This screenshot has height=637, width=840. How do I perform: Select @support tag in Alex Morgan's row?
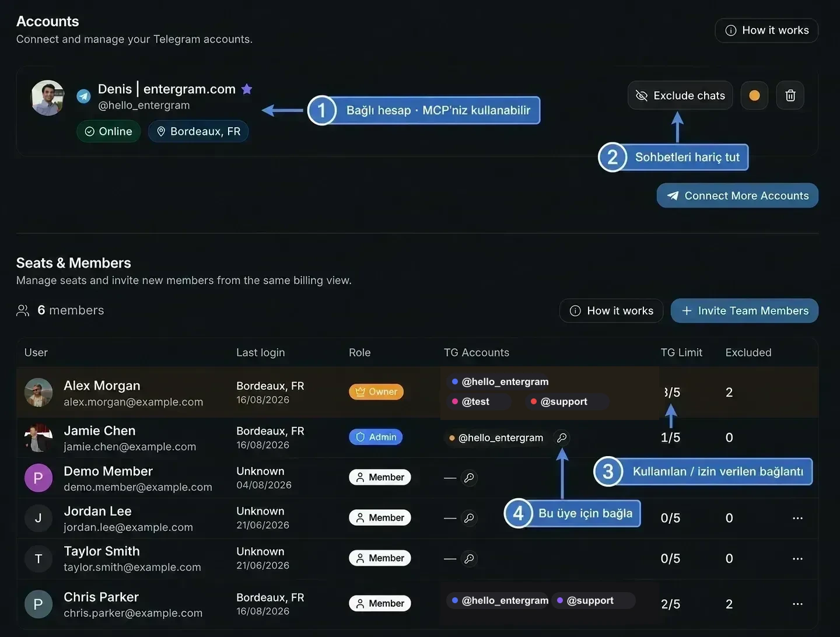[x=566, y=401]
